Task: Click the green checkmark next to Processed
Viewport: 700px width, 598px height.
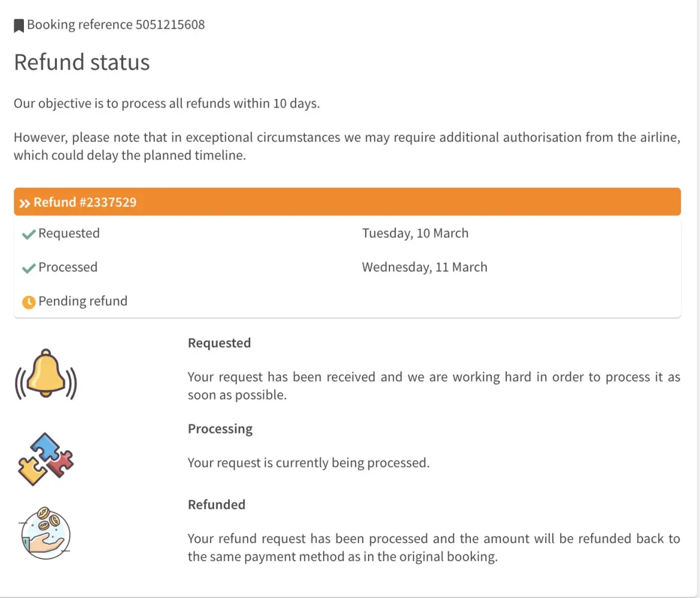Action: coord(28,269)
